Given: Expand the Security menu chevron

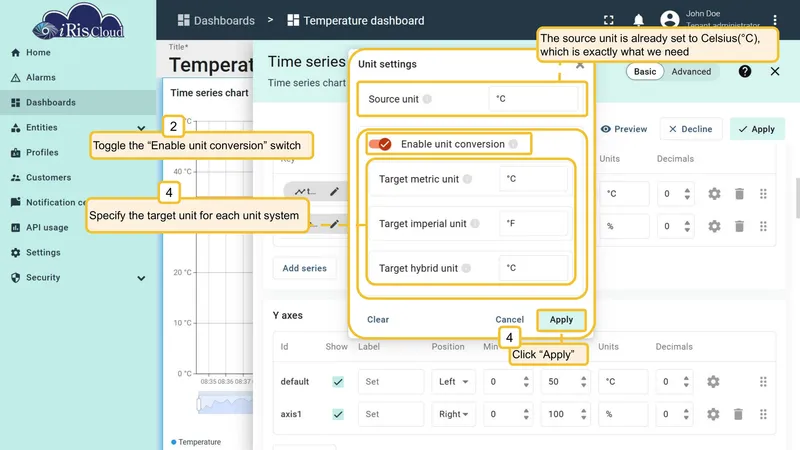Looking at the screenshot, I should [141, 278].
